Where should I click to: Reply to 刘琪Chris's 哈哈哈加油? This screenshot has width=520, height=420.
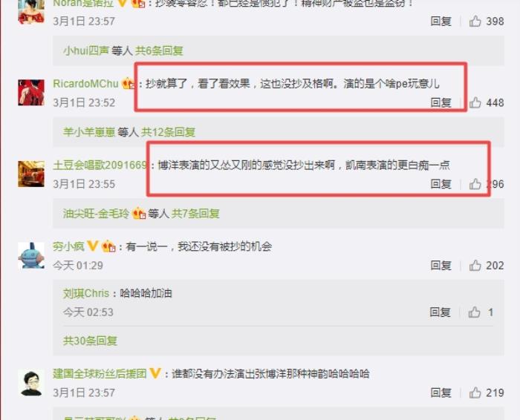pyautogui.click(x=440, y=312)
